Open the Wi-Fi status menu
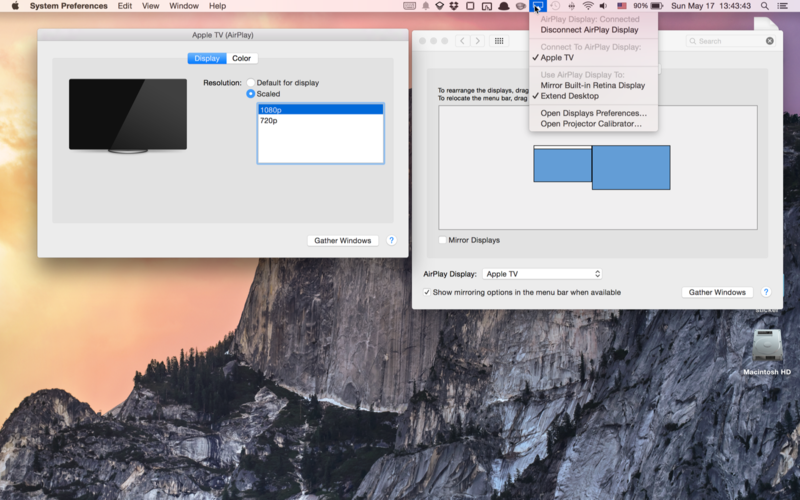This screenshot has width=800, height=500. 588,6
